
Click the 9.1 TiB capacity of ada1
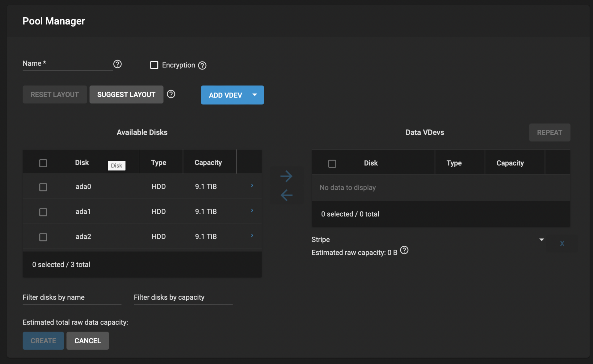pos(206,211)
